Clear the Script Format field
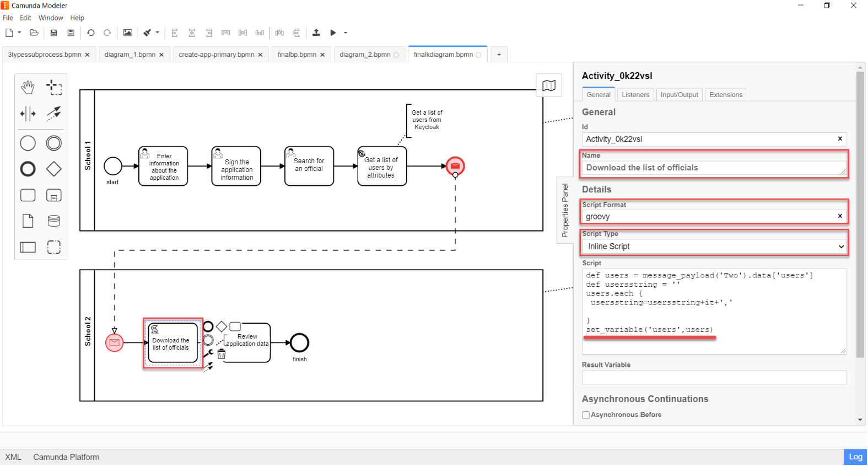868x466 pixels. (840, 216)
